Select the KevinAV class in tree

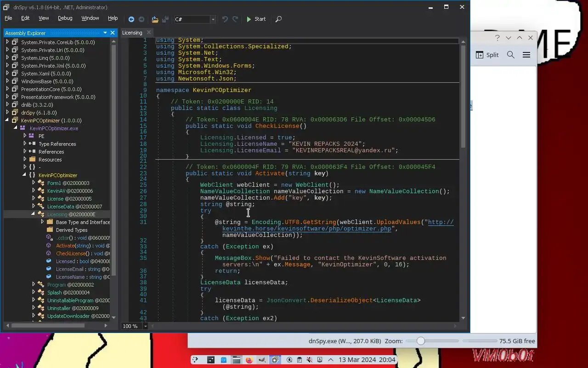tap(70, 191)
